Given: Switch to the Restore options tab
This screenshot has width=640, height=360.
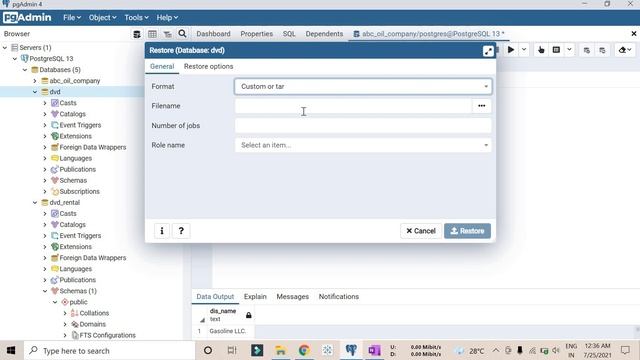Looking at the screenshot, I should (209, 66).
